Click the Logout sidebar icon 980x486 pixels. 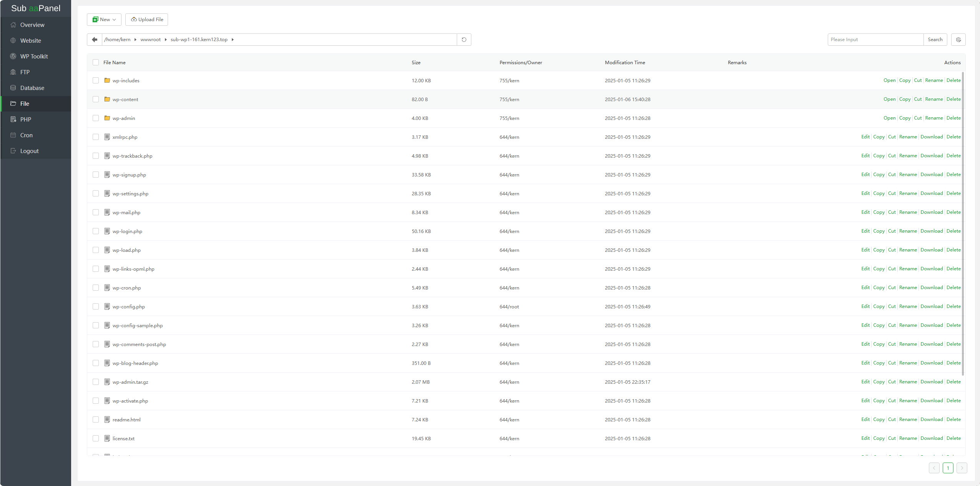pyautogui.click(x=13, y=151)
